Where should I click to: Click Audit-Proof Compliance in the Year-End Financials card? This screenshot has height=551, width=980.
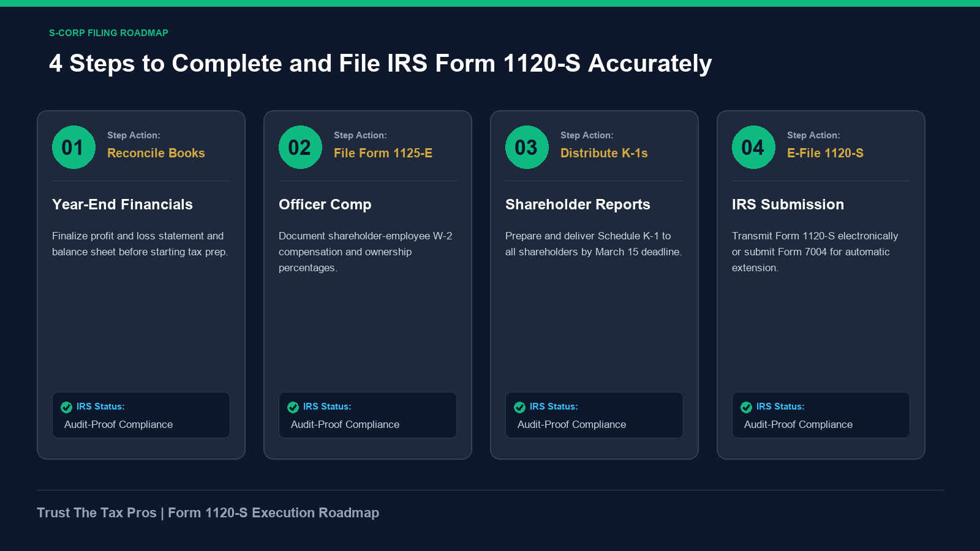click(x=118, y=424)
